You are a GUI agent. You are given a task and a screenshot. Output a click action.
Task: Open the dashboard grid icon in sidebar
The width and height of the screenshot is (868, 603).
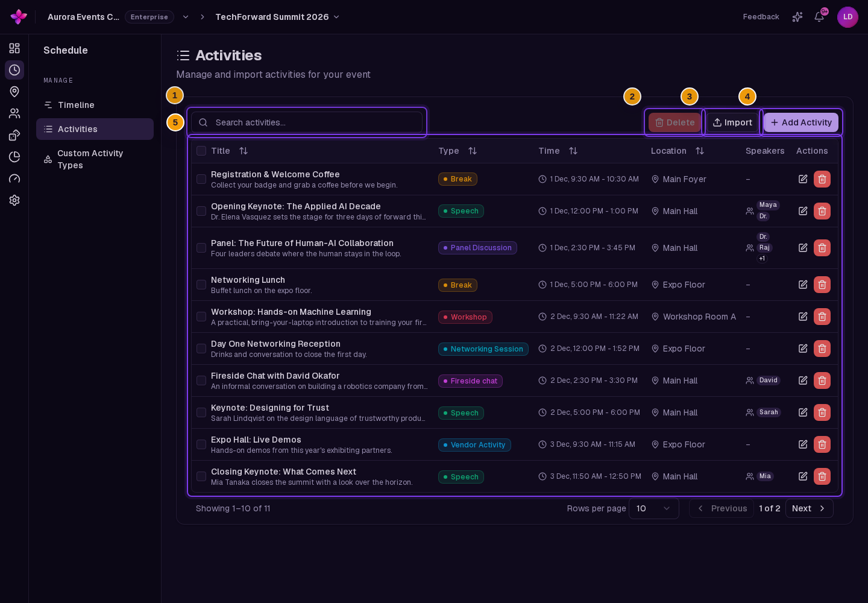[x=14, y=48]
